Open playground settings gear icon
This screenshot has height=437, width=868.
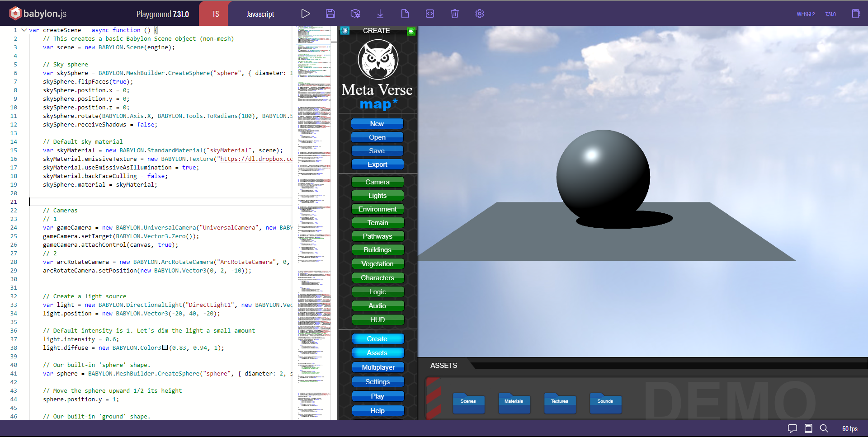[x=480, y=14]
